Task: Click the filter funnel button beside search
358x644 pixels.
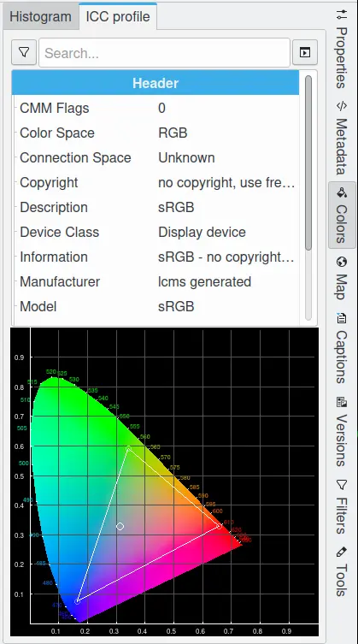Action: coord(24,52)
